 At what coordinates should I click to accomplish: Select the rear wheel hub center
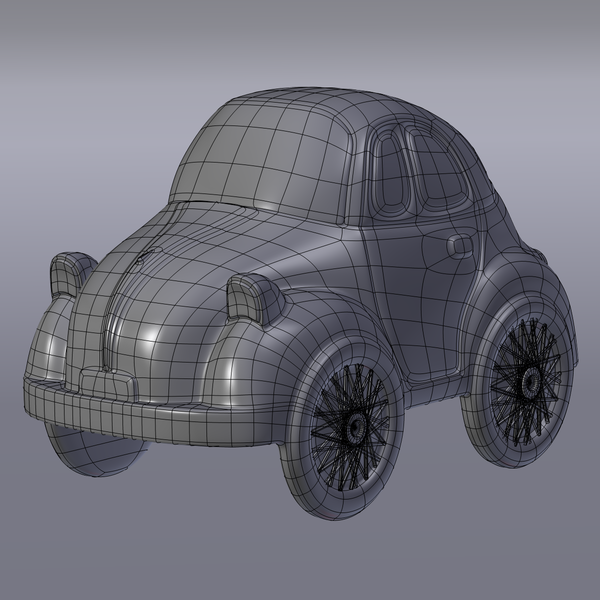pyautogui.click(x=528, y=380)
